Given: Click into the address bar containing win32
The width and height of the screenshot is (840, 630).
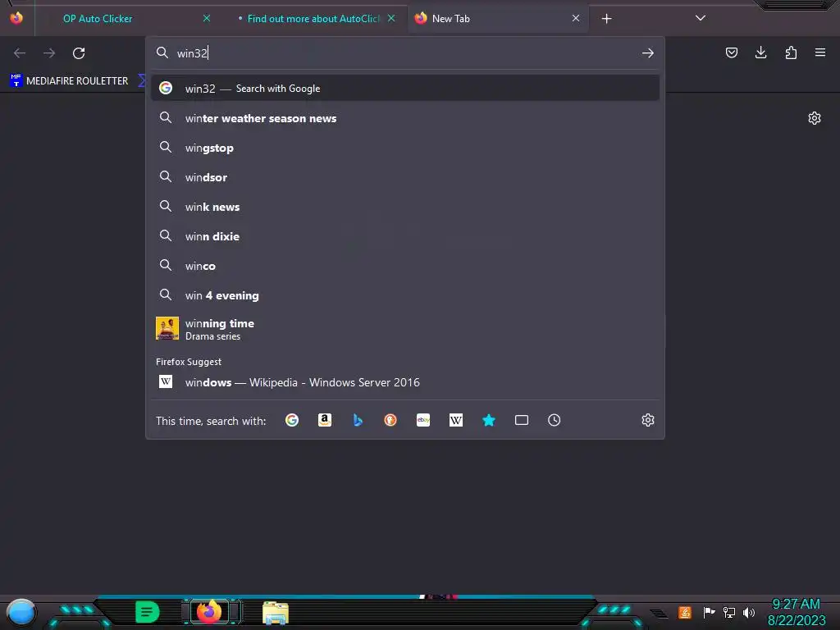Looking at the screenshot, I should click(405, 53).
